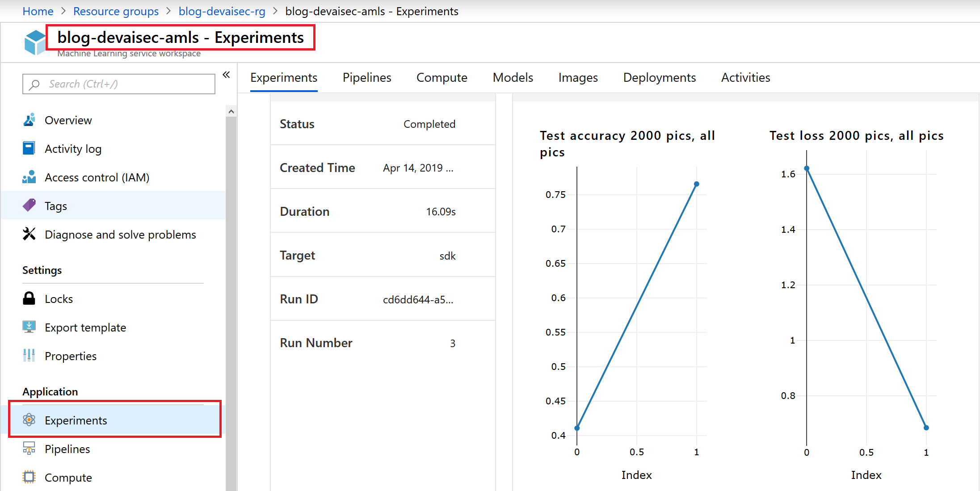Select Pipelines label under Application in sidebar
Screen dimensions: 980x491
click(x=67, y=449)
